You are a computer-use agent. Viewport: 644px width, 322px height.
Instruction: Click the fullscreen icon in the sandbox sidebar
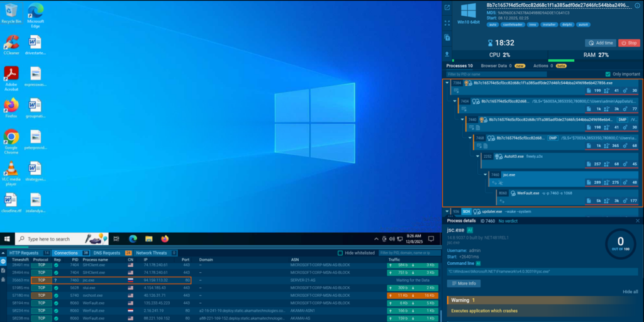click(447, 23)
